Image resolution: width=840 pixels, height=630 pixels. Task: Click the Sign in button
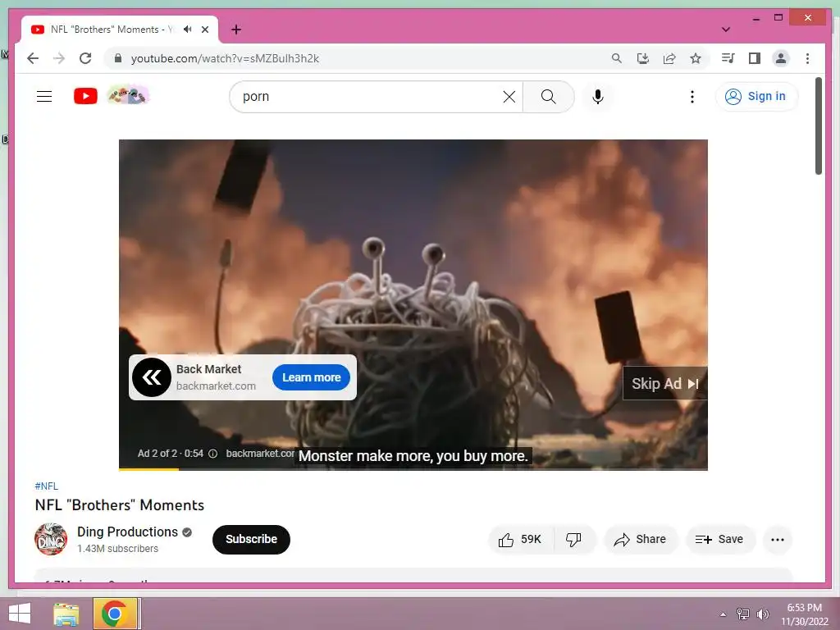pos(756,97)
